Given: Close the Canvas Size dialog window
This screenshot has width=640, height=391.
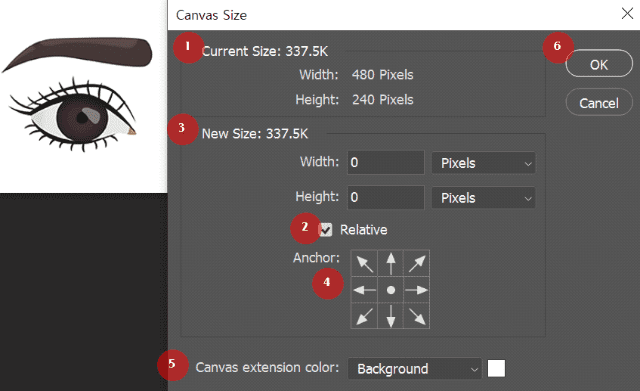Looking at the screenshot, I should tap(627, 13).
